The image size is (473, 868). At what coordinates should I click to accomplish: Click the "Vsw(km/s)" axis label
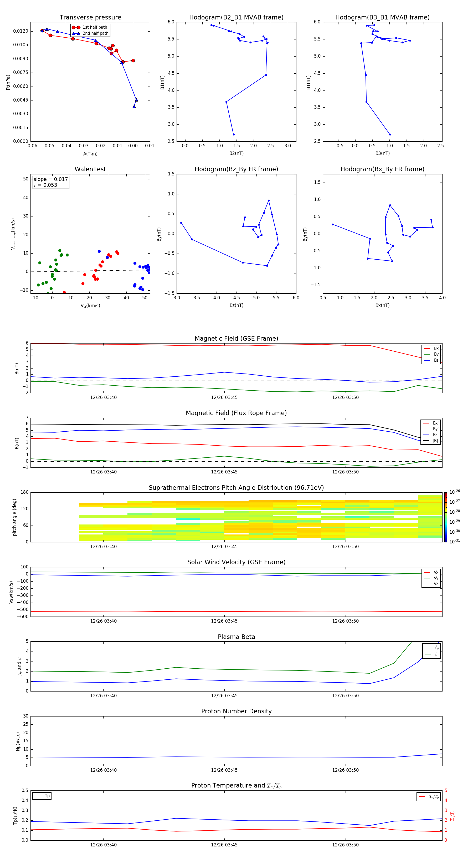pyautogui.click(x=11, y=592)
